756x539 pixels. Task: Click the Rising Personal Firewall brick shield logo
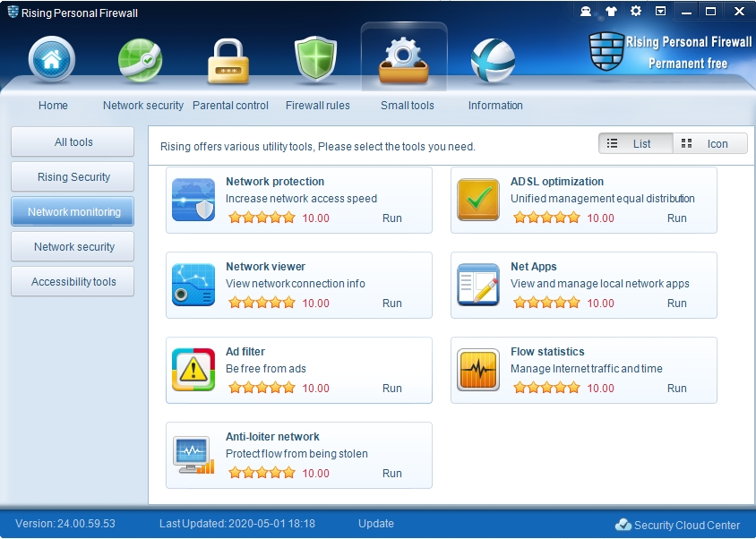[606, 51]
